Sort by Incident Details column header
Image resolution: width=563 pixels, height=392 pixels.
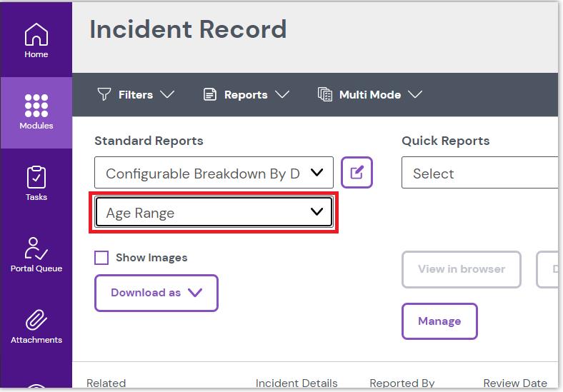click(297, 383)
